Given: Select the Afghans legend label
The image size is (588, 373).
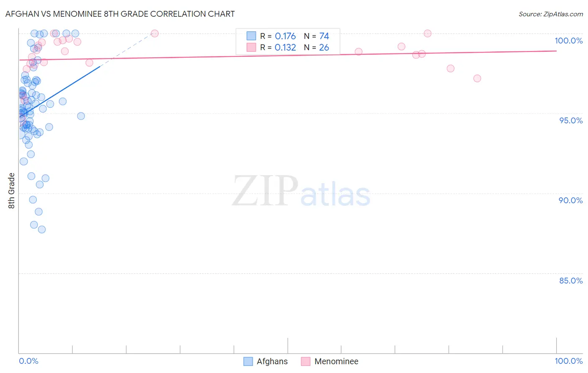Looking at the screenshot, I should pos(272,361).
